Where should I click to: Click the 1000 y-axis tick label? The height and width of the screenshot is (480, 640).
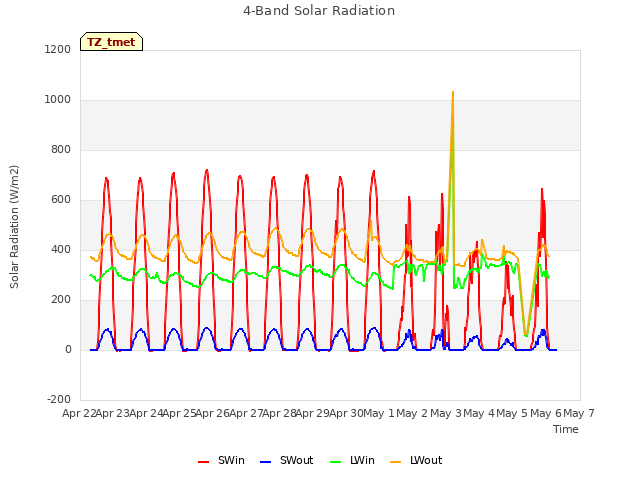pos(58,100)
